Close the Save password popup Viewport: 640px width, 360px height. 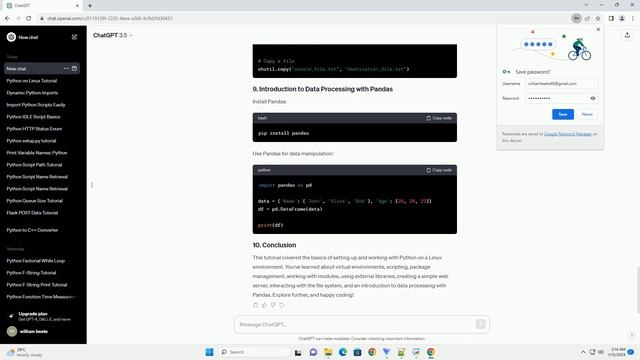(x=598, y=29)
